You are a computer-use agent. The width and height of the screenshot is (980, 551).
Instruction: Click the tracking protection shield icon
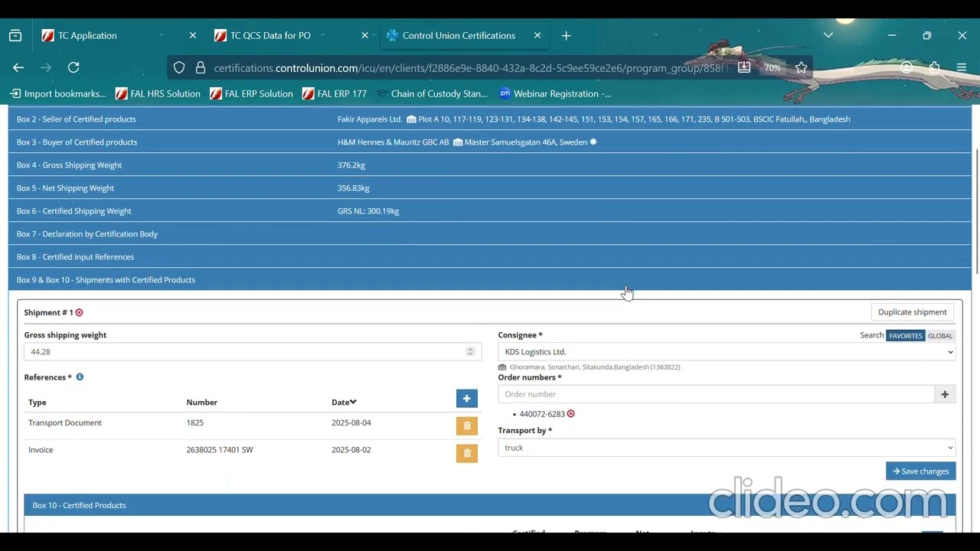[x=179, y=67]
